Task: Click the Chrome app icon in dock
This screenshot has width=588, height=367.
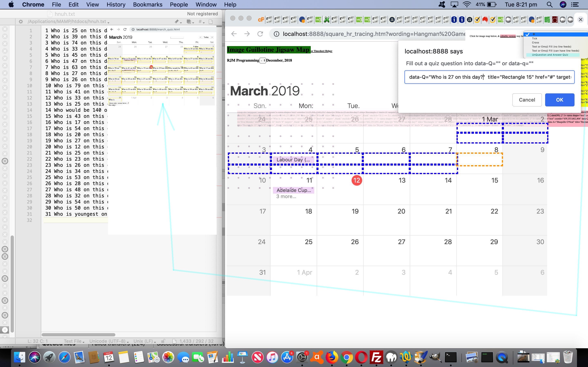Action: coord(347,357)
